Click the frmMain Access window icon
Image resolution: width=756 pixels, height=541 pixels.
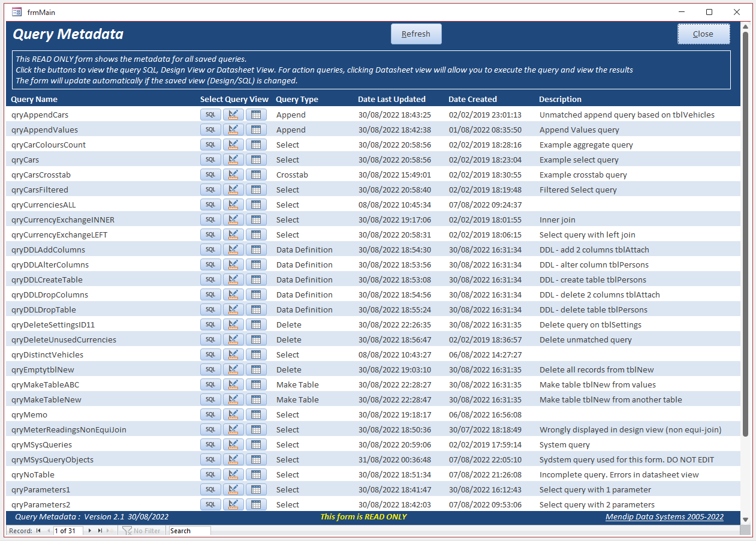click(x=17, y=12)
